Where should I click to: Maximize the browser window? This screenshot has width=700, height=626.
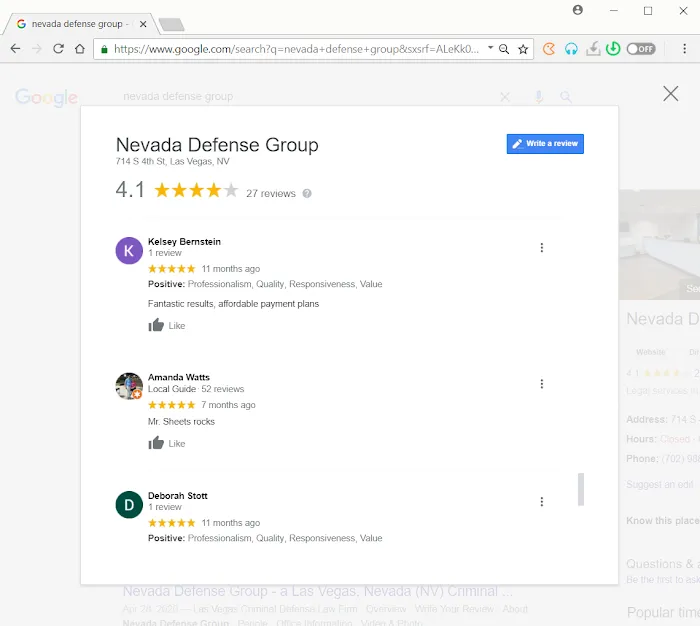point(648,10)
